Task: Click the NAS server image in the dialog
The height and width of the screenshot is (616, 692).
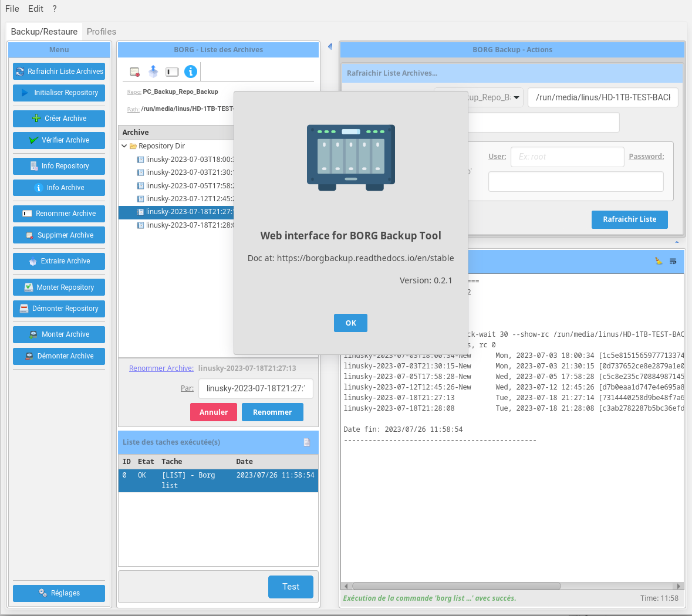Action: [x=351, y=158]
